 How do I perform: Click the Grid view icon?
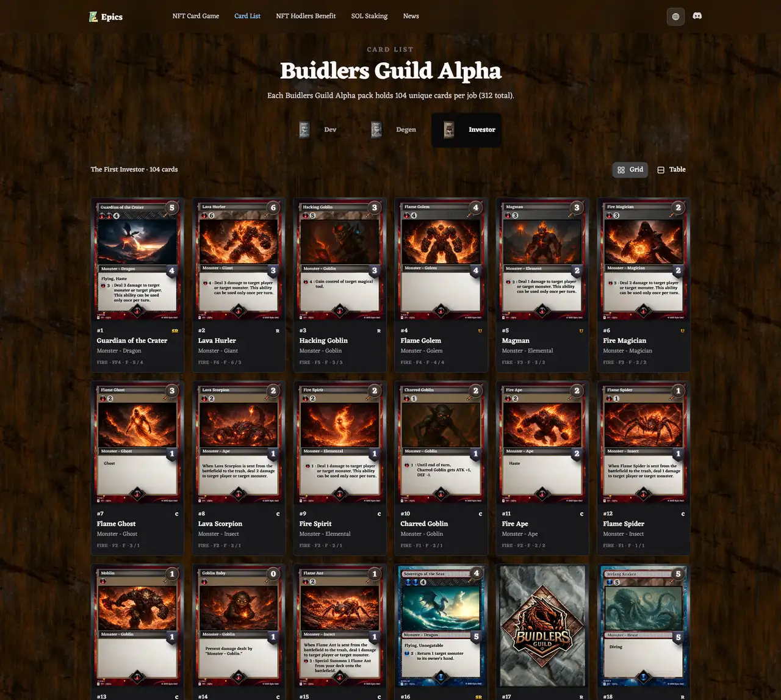[x=621, y=170]
